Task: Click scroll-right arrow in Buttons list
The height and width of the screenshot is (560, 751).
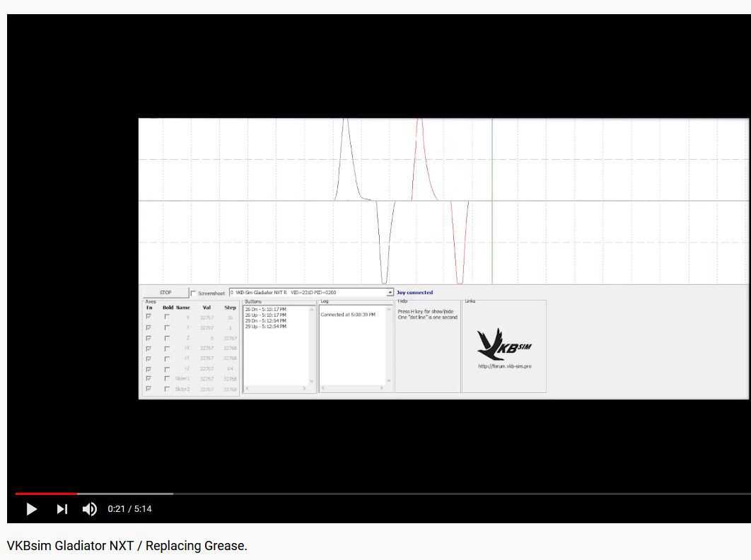Action: click(x=304, y=388)
